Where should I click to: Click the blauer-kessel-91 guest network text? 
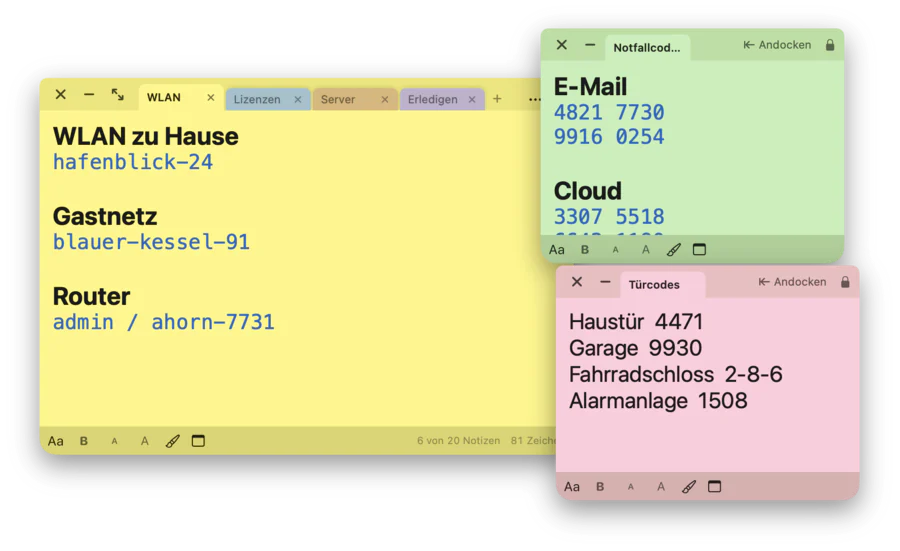[152, 242]
